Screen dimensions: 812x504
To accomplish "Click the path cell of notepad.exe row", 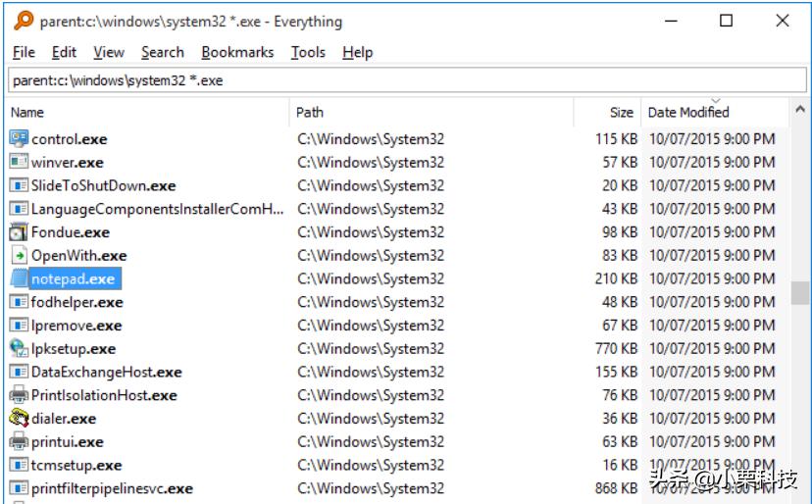I will point(371,278).
